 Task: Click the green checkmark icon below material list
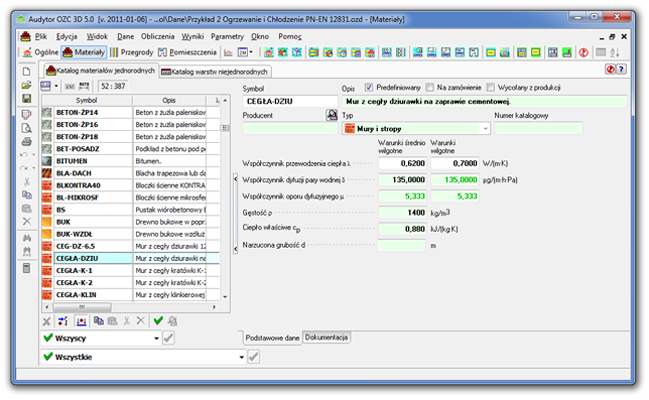click(x=158, y=320)
